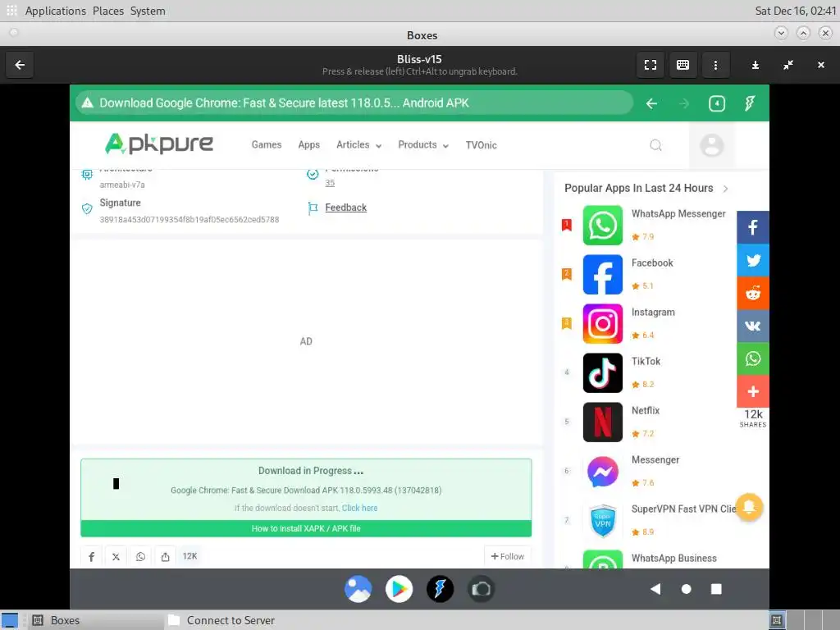Open the Messenger app icon

tap(603, 472)
